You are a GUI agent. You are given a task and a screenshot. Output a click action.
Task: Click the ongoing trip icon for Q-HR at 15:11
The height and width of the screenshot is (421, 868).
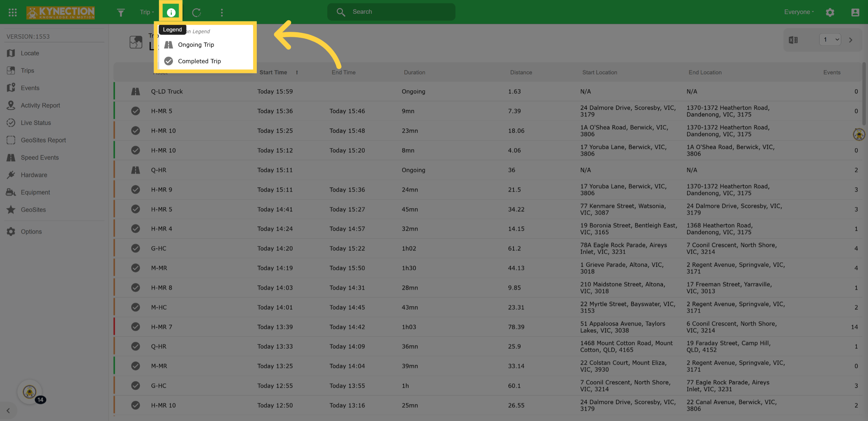click(136, 170)
